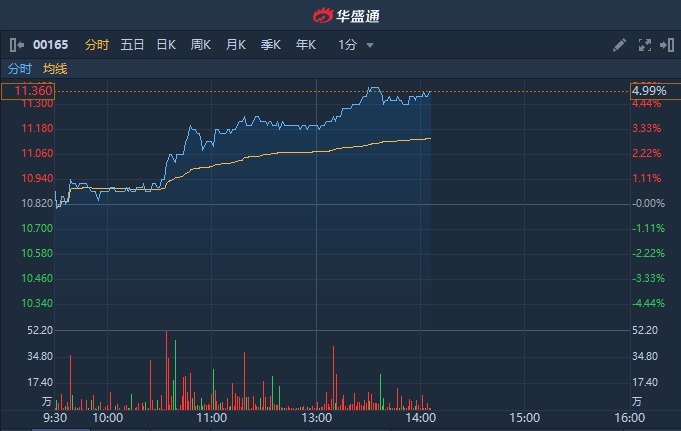This screenshot has width=681, height=431.
Task: Click the stock code 00165 label
Action: pyautogui.click(x=49, y=45)
